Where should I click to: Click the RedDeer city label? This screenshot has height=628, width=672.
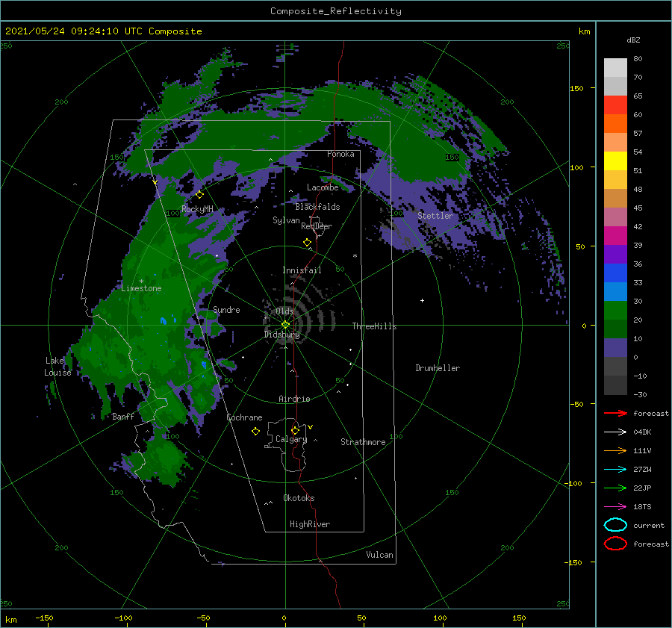tap(317, 226)
